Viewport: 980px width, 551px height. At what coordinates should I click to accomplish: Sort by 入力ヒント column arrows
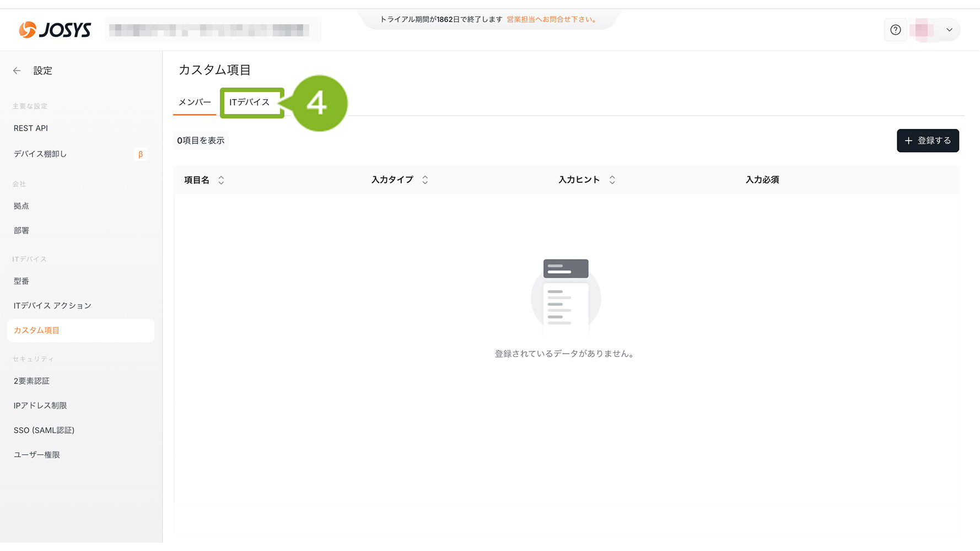[x=612, y=180]
